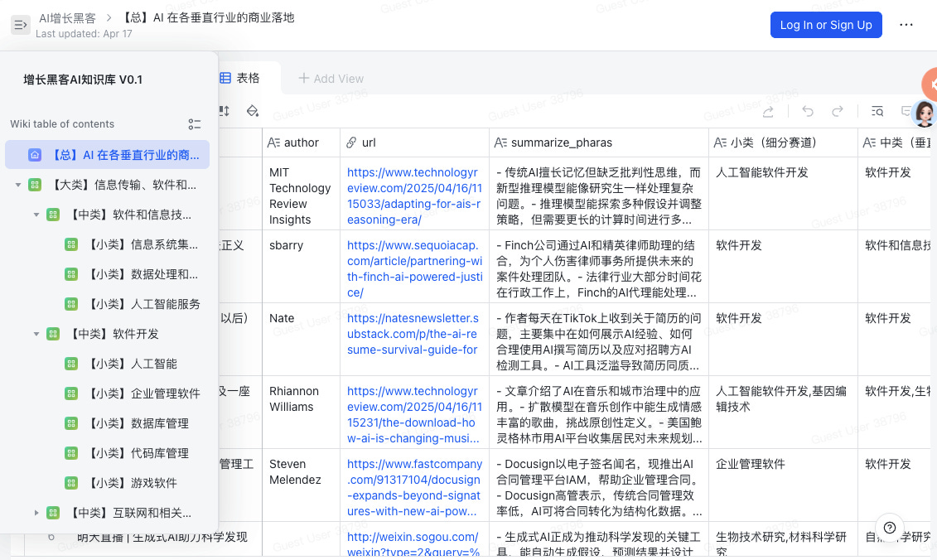Open the technologyreview adapting-for-ais-reasoning-era link
This screenshot has width=937, height=560.
click(414, 196)
